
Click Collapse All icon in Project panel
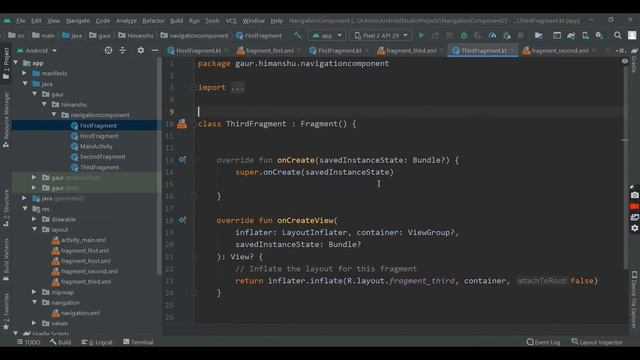pyautogui.click(x=122, y=50)
